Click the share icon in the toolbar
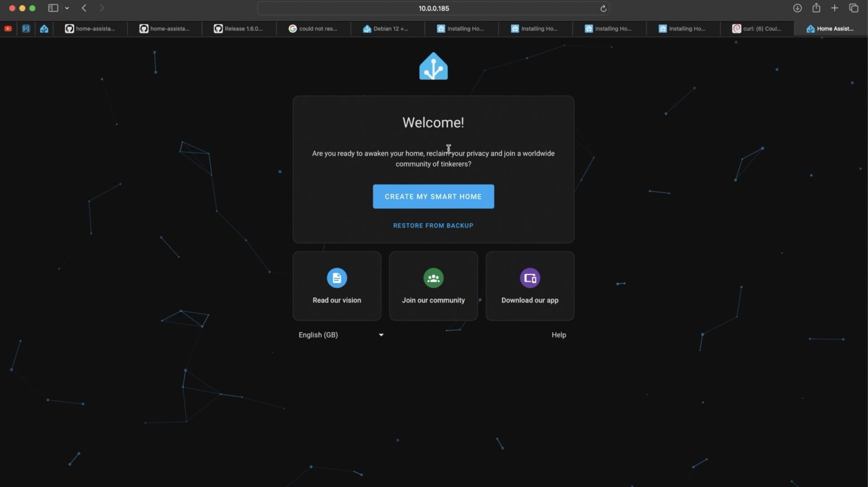This screenshot has height=487, width=868. [x=816, y=8]
